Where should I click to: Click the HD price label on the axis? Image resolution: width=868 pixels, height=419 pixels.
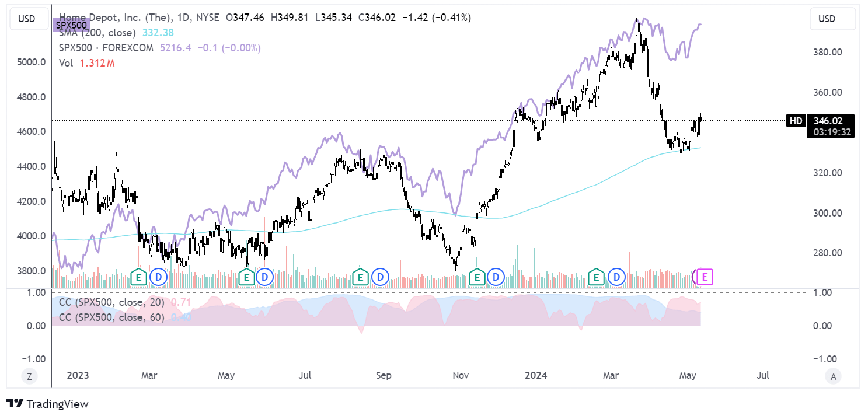coord(796,121)
